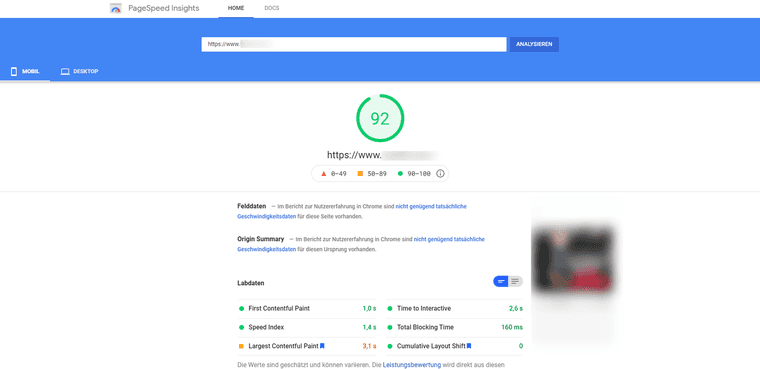
Task: Open the score scale info icon
Action: 440,174
